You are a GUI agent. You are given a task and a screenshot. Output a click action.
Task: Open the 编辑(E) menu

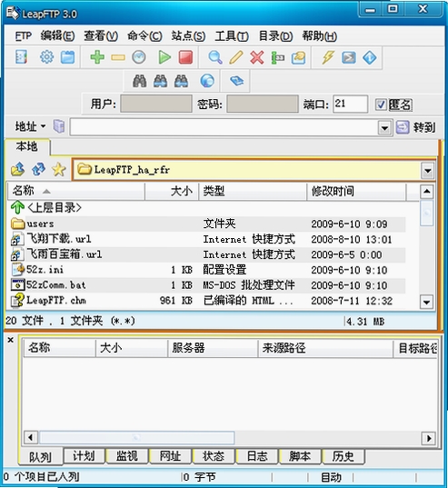tap(57, 36)
